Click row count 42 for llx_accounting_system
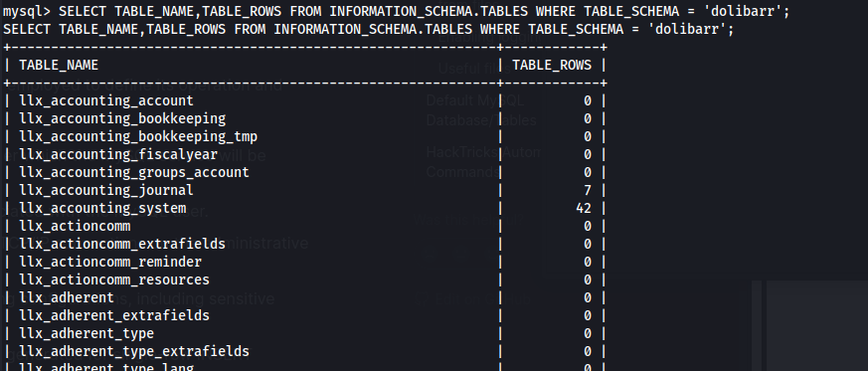 point(584,208)
